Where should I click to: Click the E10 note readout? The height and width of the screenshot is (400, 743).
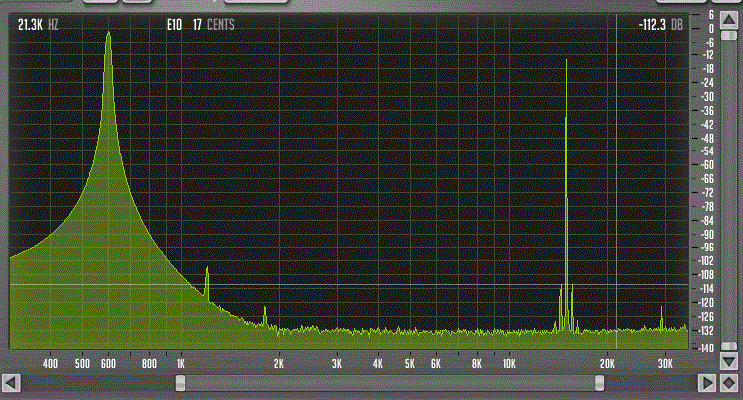pyautogui.click(x=174, y=25)
